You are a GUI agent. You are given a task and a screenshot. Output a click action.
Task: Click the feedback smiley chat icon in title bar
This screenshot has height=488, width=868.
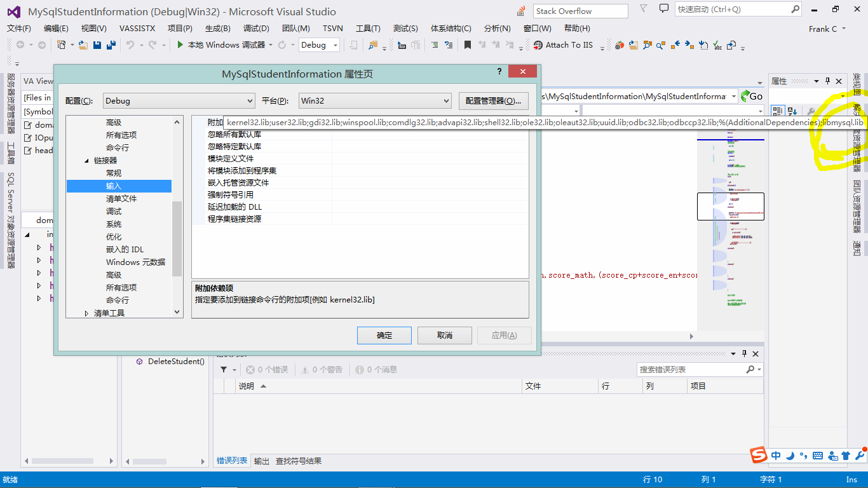[664, 9]
